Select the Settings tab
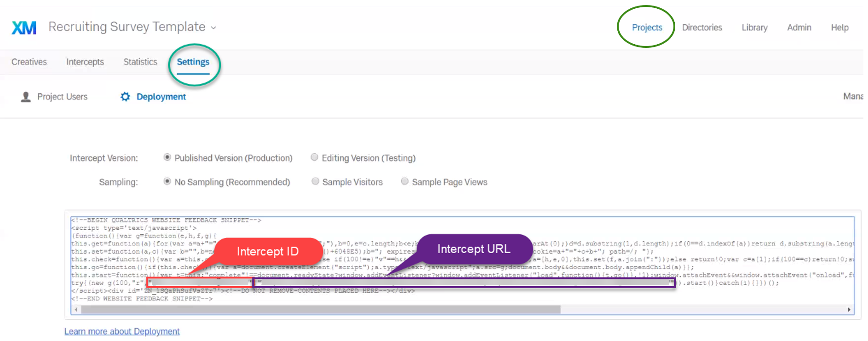 [193, 62]
